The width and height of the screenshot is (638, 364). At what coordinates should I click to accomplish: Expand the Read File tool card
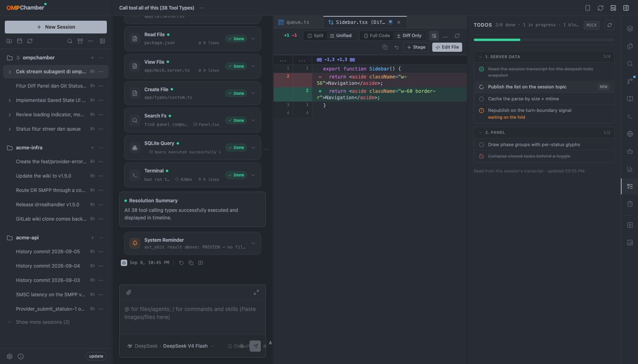click(253, 39)
